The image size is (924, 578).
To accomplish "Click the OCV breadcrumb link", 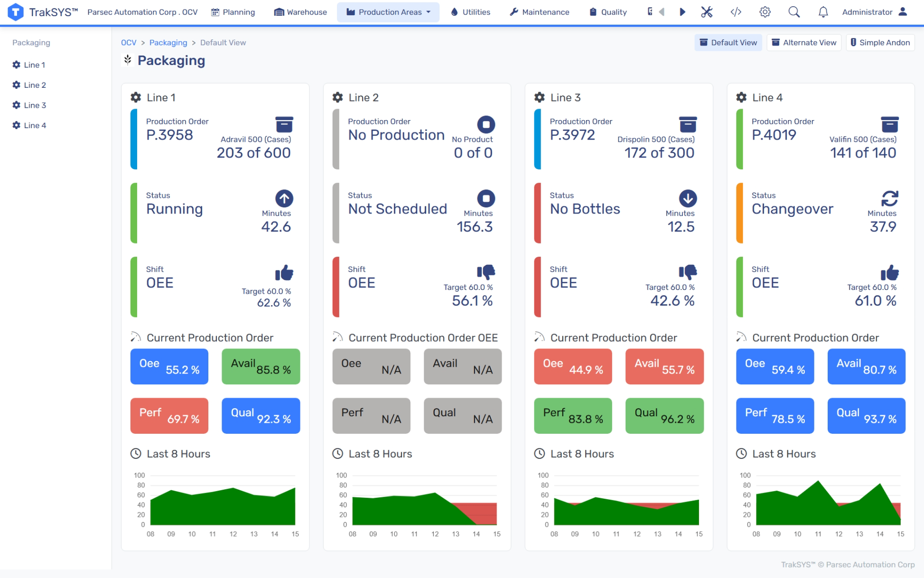I will (129, 43).
